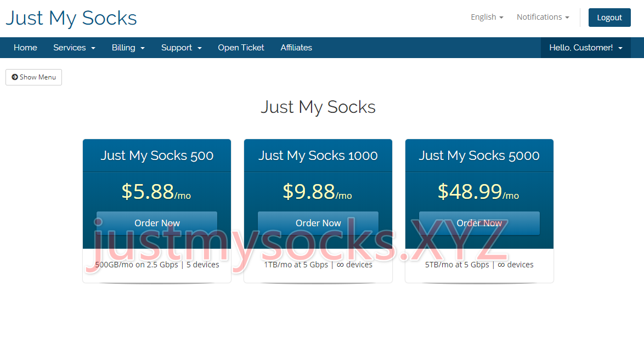Click the Just My Socks 5000 title
644x355 pixels.
click(479, 156)
